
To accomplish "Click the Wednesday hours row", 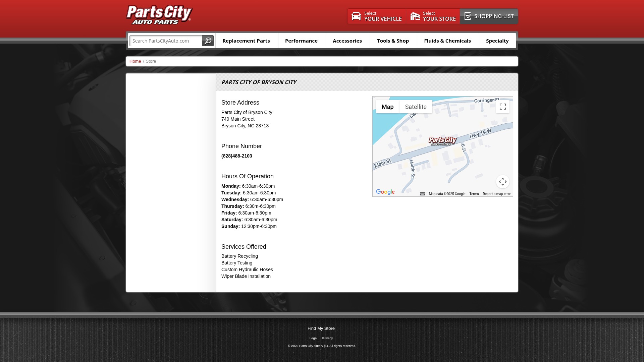I will tap(252, 199).
